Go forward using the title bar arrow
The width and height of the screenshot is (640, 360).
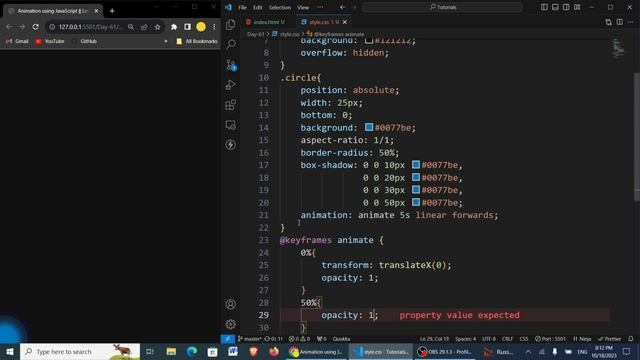[x=353, y=7]
